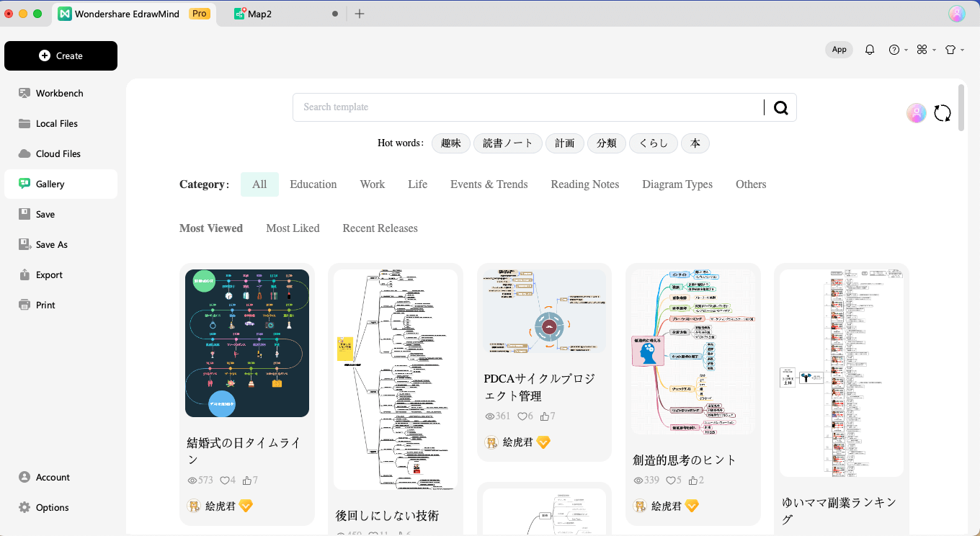980x536 pixels.
Task: Open 創造的思考のヒント template thumbnail
Action: point(693,352)
